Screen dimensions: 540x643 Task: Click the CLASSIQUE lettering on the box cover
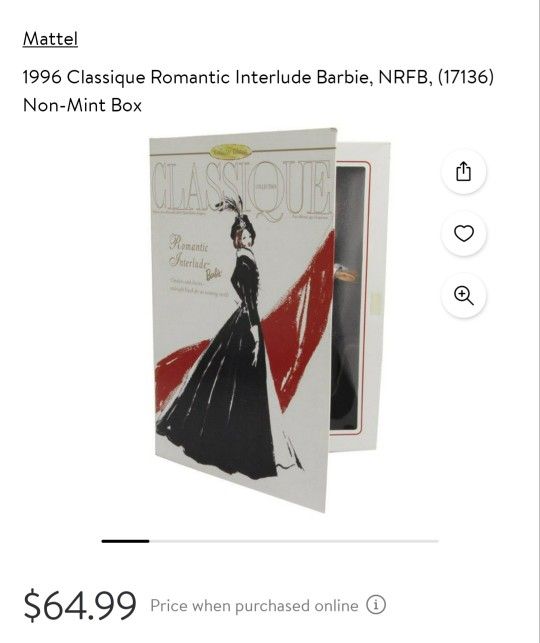click(x=242, y=189)
